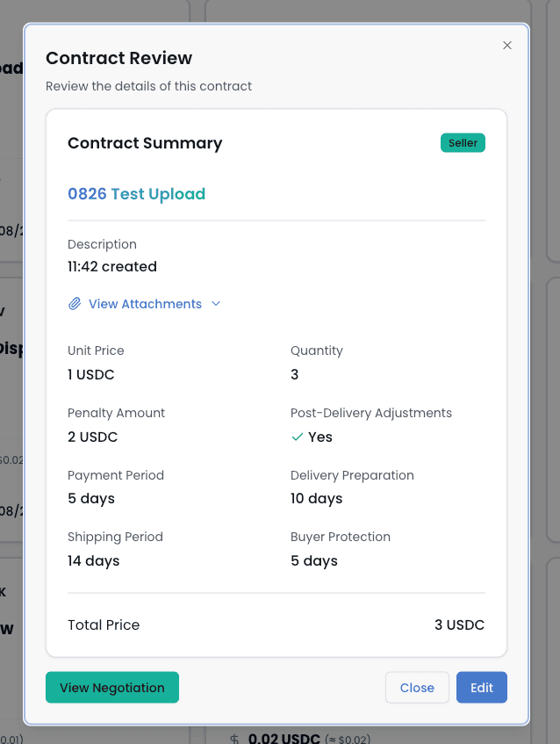Viewport: 560px width, 744px height.
Task: Expand the View Attachments chevron
Action: point(216,304)
